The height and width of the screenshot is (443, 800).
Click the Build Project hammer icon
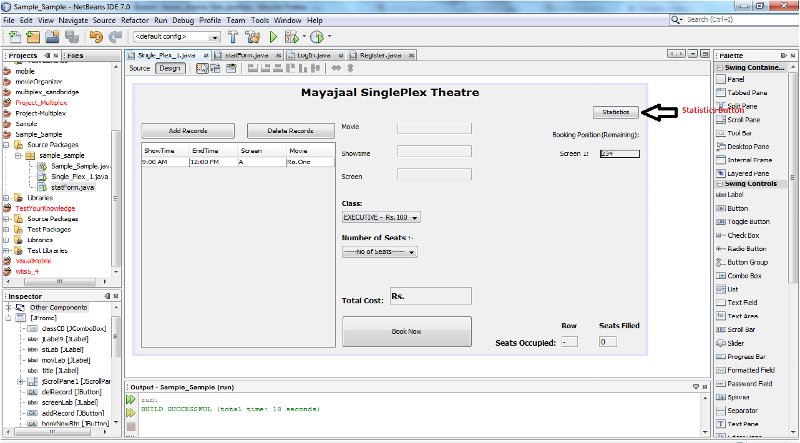pos(233,37)
